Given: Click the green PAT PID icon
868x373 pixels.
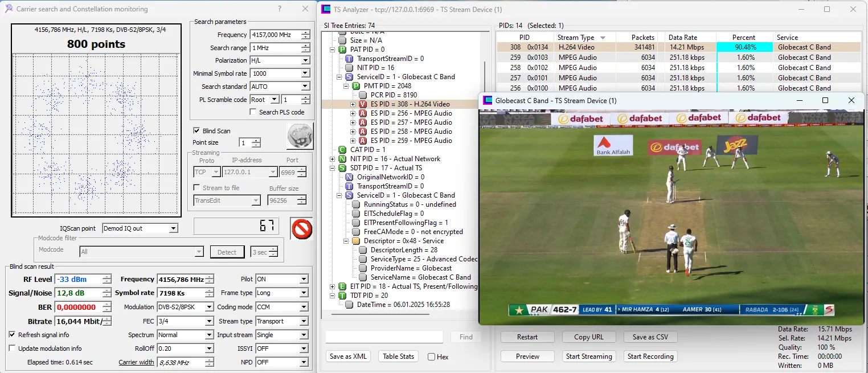Looking at the screenshot, I should tap(342, 50).
